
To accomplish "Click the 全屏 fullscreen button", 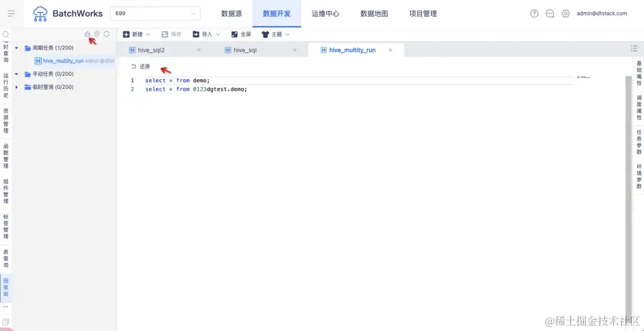I will (x=241, y=35).
